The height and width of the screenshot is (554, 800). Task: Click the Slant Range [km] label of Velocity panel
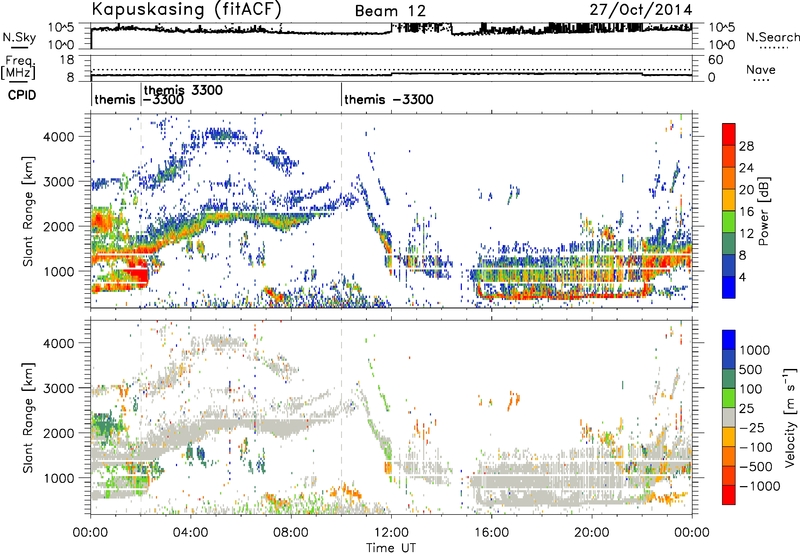point(28,417)
